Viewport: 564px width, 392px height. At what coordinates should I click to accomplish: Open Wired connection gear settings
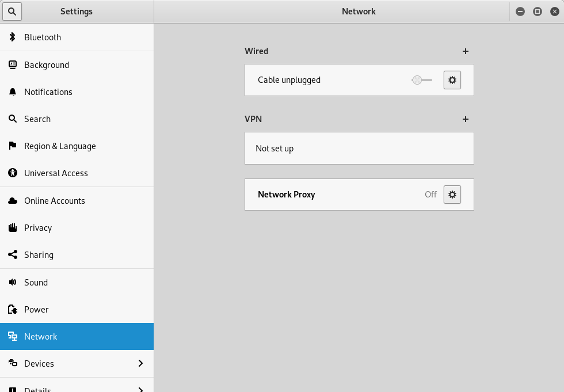tap(452, 80)
